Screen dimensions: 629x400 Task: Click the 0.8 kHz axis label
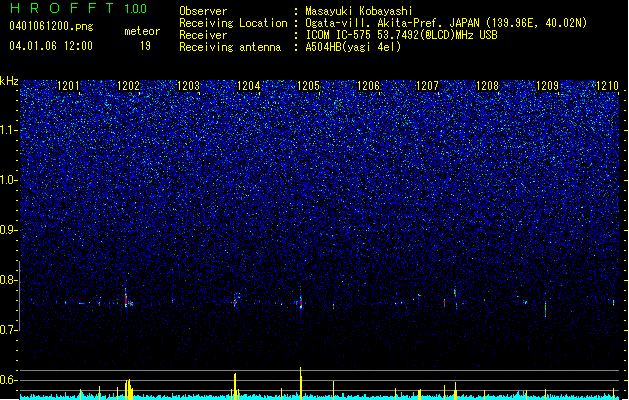pyautogui.click(x=9, y=280)
